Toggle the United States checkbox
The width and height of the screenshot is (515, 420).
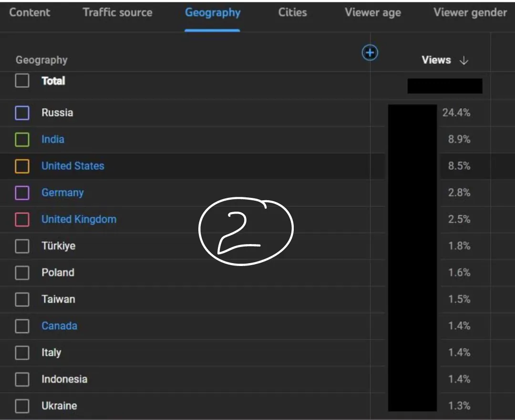coord(22,166)
